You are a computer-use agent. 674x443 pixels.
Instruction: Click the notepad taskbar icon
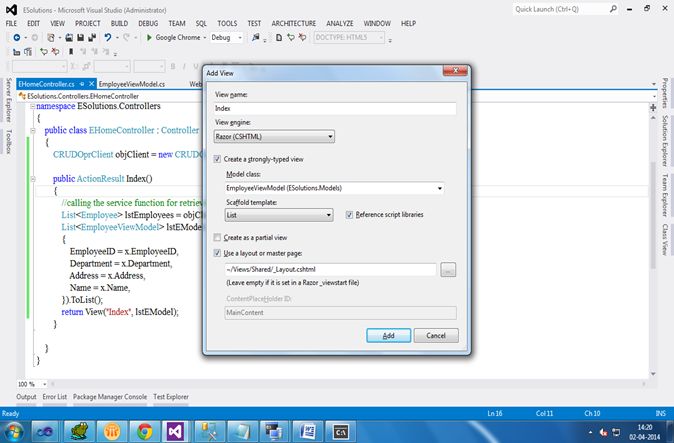click(x=242, y=431)
